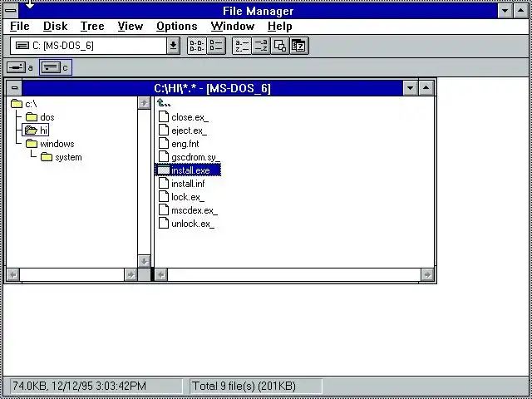Open C:\HI child window control menu
Screen dimensions: 532x399
click(x=14, y=88)
